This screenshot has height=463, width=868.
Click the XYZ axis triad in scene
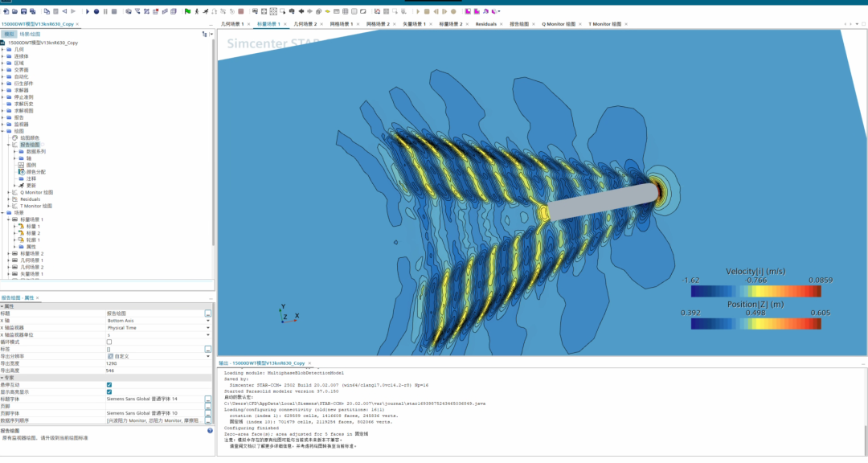click(x=289, y=314)
